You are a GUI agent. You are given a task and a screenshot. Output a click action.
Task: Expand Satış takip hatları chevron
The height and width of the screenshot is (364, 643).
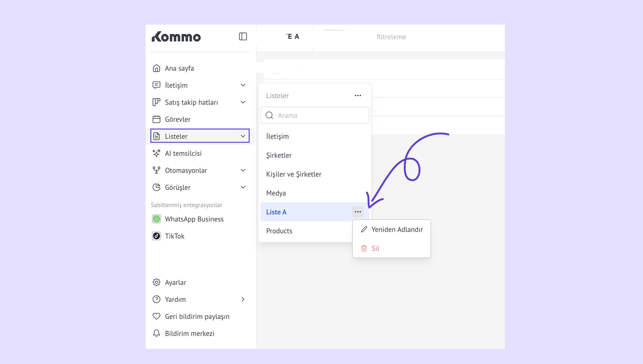click(x=243, y=102)
